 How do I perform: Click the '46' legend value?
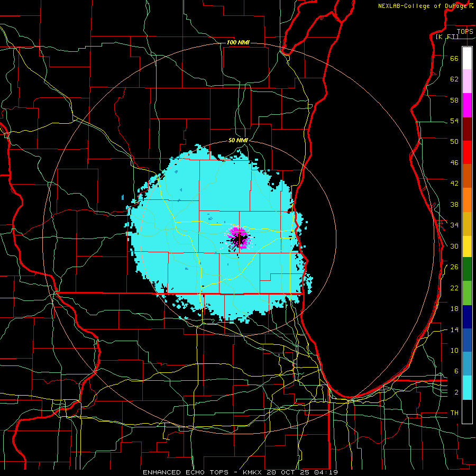pos(454,163)
